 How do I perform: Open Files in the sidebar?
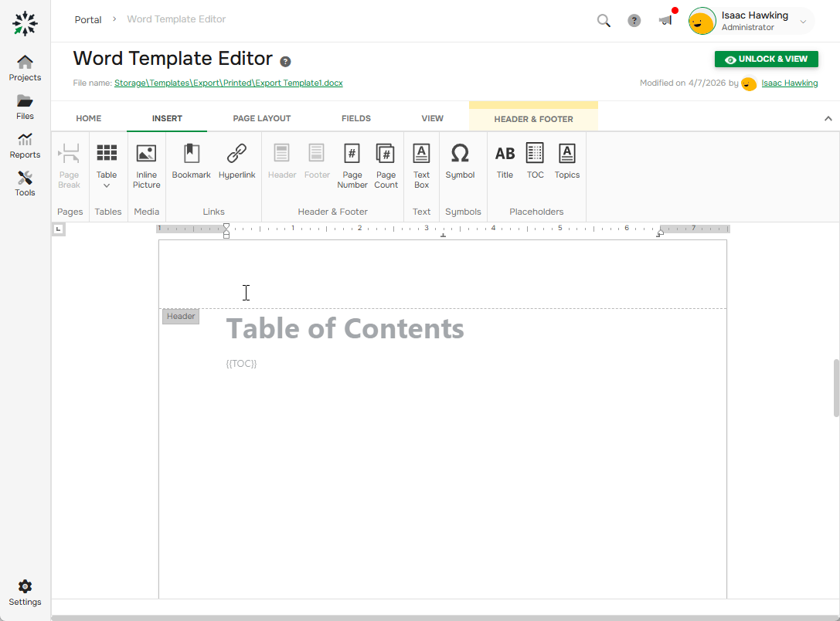(25, 107)
